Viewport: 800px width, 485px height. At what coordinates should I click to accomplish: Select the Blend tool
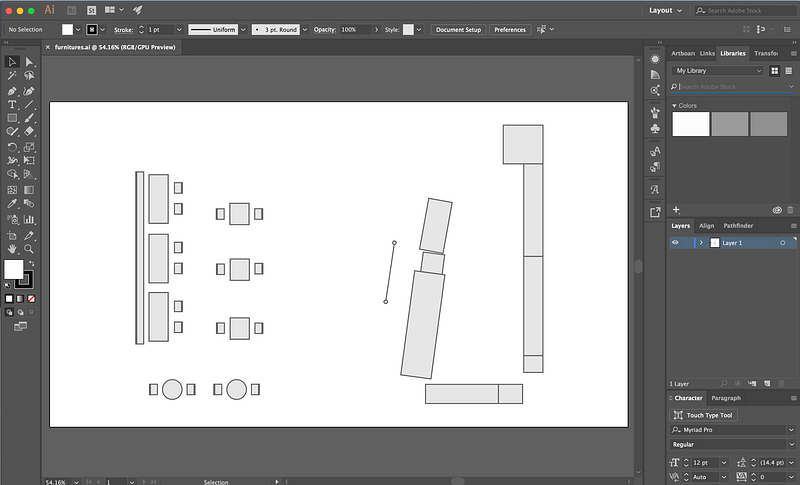click(29, 203)
